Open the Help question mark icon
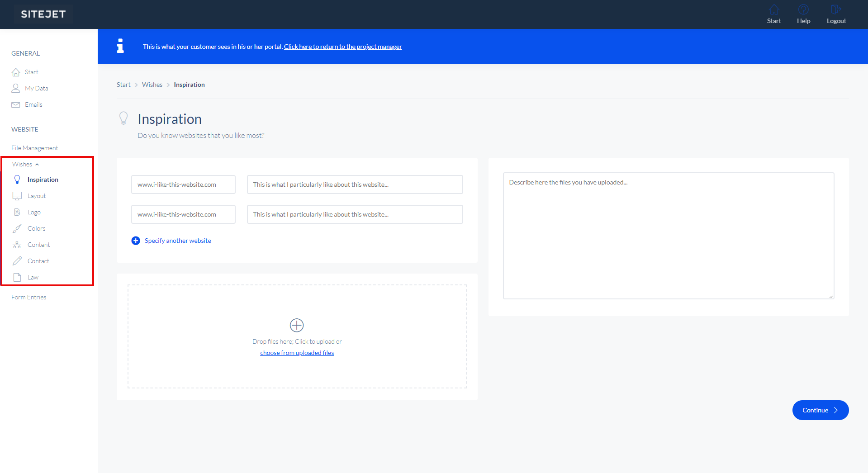This screenshot has height=473, width=868. pos(803,9)
